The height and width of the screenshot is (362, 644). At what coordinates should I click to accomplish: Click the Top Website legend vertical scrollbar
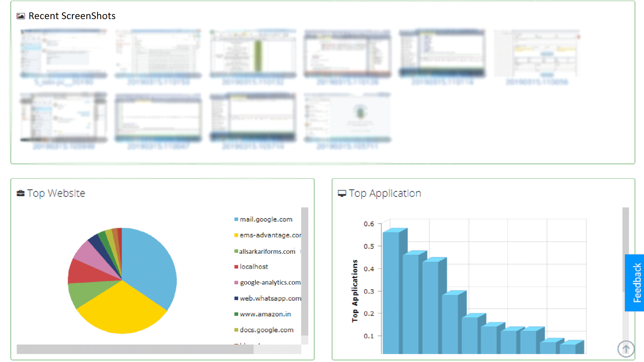pos(305,271)
